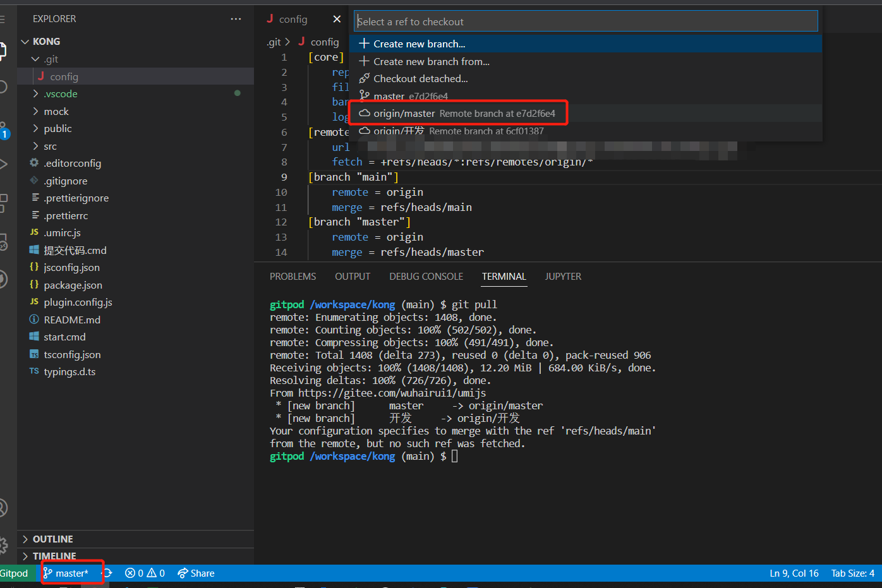
Task: Expand the TIMELINE section
Action: click(54, 556)
